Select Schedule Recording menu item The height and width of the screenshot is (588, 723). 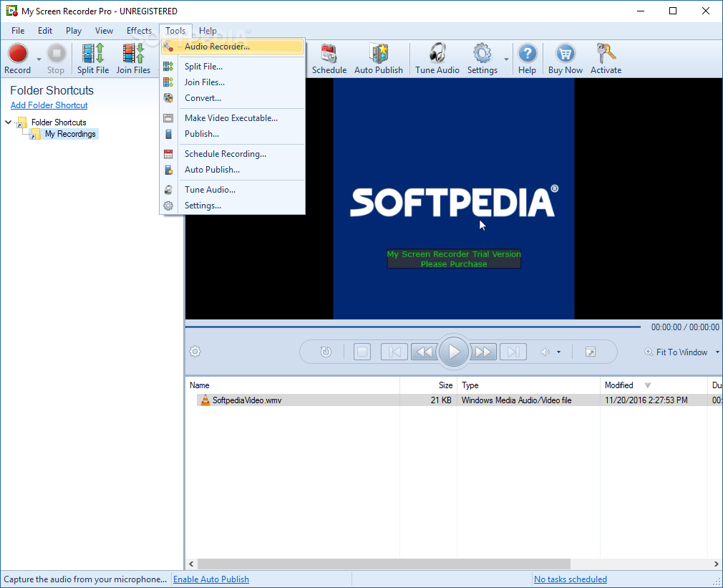point(233,154)
